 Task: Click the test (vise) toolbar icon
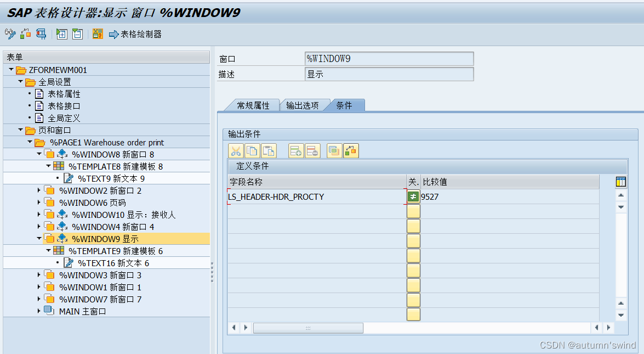coord(41,33)
